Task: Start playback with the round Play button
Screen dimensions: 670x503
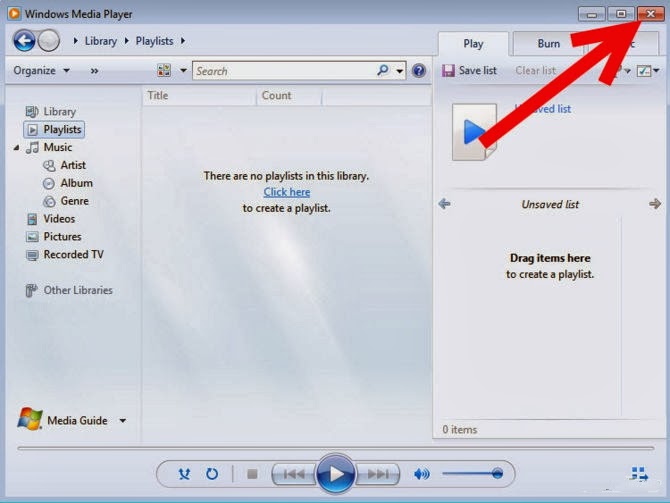Action: [x=336, y=474]
